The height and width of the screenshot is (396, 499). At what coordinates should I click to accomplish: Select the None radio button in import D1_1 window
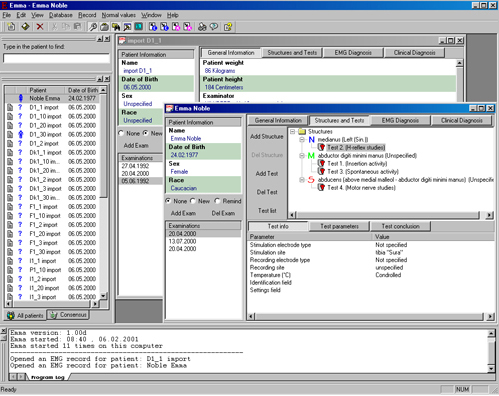click(121, 133)
